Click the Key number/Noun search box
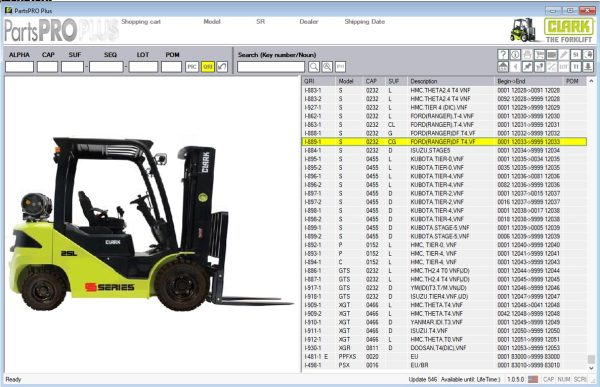 point(271,67)
